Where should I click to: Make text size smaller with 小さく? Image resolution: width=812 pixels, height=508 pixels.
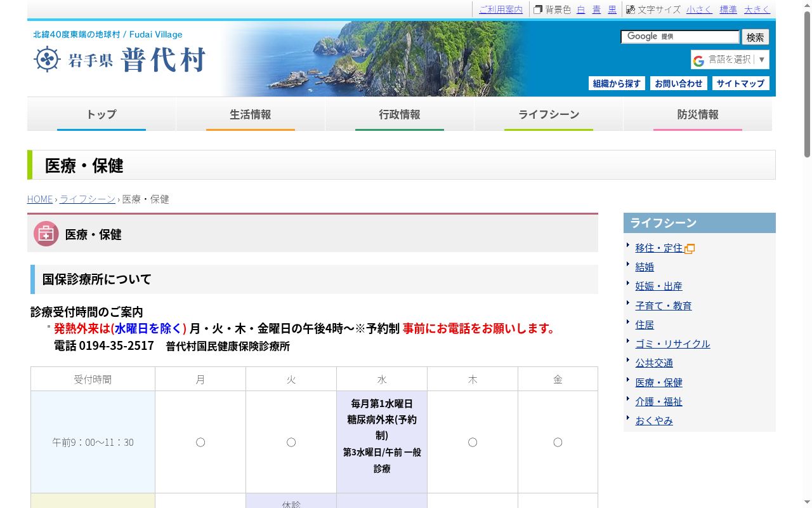click(x=699, y=10)
